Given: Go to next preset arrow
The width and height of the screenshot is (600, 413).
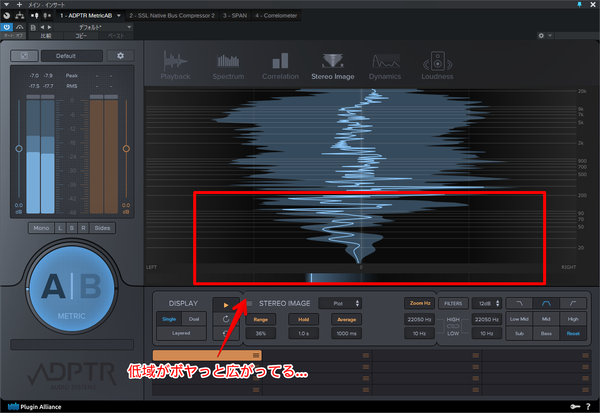Looking at the screenshot, I should (49, 27).
